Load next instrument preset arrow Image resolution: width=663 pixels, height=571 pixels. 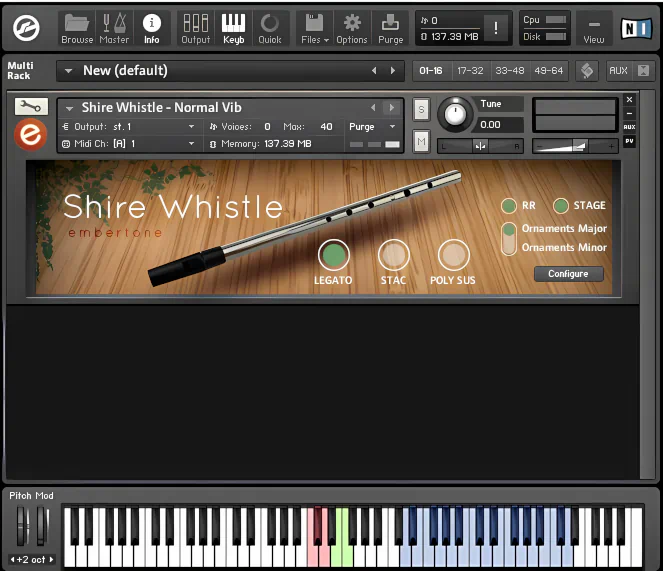(392, 107)
